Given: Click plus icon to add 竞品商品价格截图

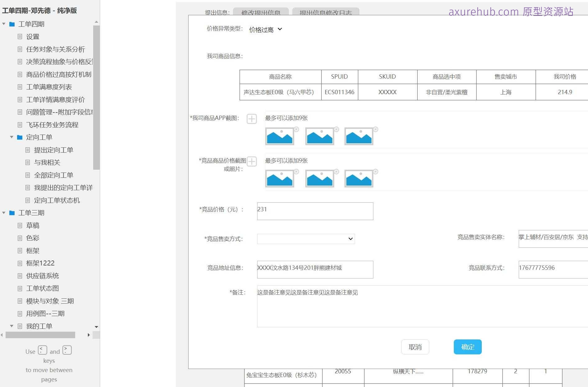Looking at the screenshot, I should [x=252, y=161].
